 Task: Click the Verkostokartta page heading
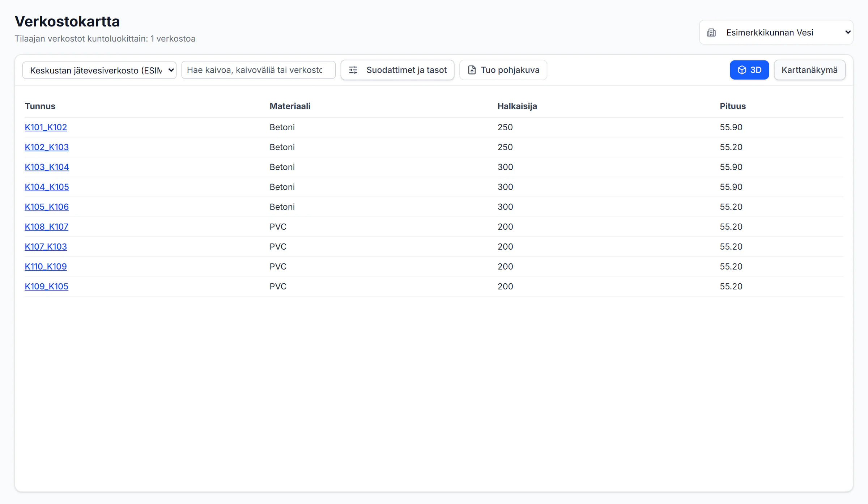tap(67, 21)
